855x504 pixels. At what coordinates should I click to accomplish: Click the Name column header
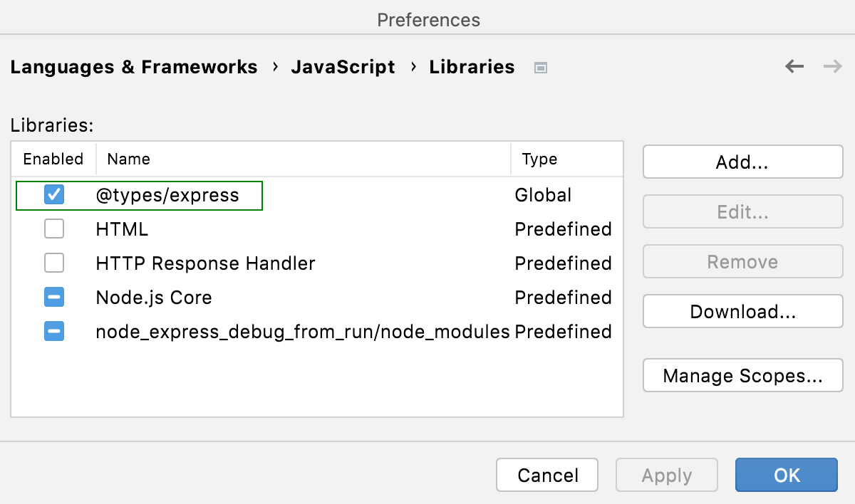pyautogui.click(x=128, y=159)
